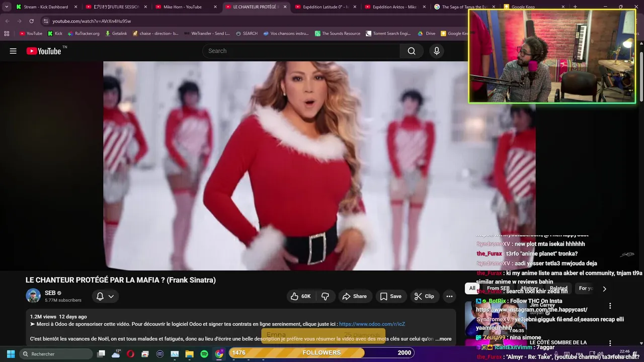The image size is (644, 362).
Task: Open options menu for Jim Carrey video
Action: (610, 306)
